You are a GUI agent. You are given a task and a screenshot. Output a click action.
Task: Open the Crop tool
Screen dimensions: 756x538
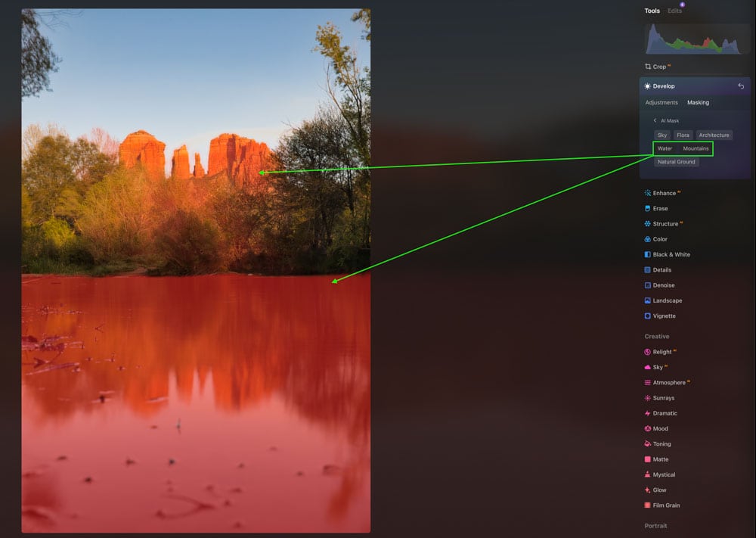(658, 67)
